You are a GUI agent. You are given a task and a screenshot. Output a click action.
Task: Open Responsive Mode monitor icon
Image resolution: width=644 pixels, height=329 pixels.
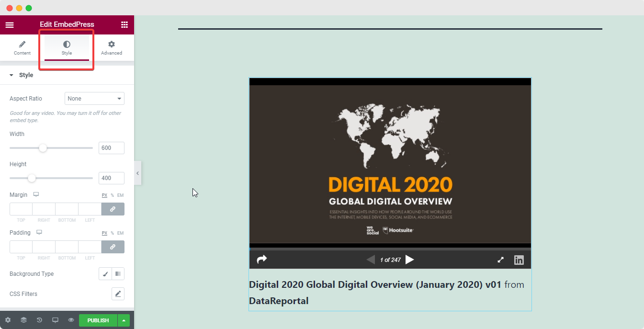pyautogui.click(x=55, y=320)
